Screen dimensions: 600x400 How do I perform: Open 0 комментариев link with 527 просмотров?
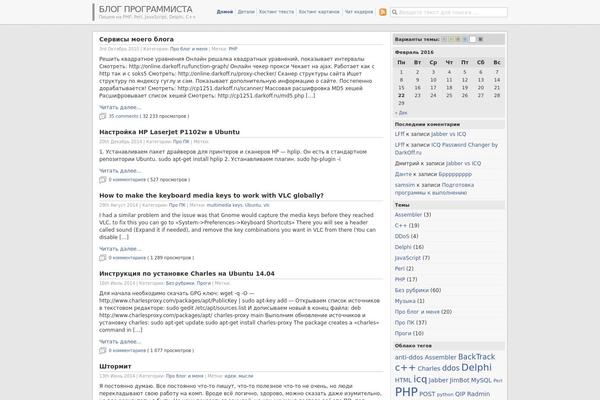[x=127, y=180]
